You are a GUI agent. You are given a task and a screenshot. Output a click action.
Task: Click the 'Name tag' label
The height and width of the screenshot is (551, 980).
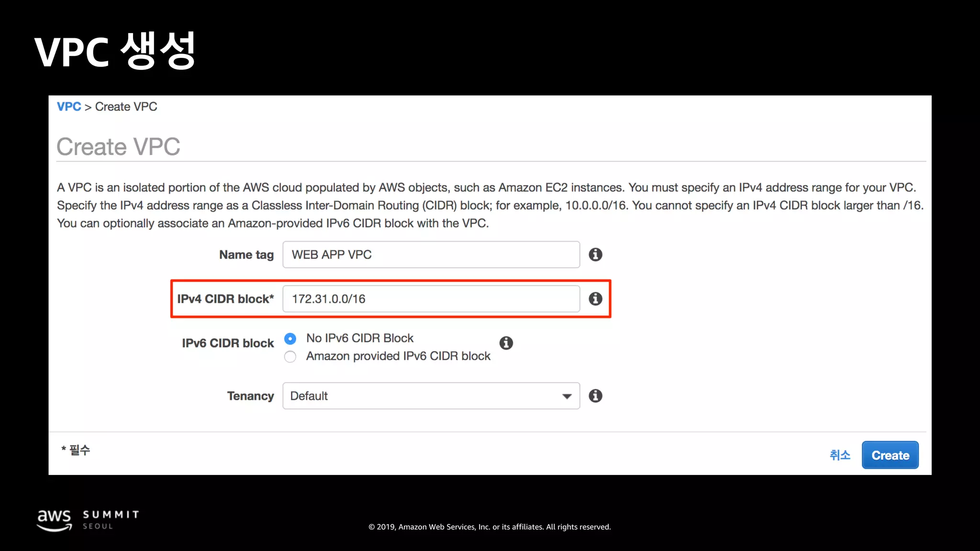(246, 255)
